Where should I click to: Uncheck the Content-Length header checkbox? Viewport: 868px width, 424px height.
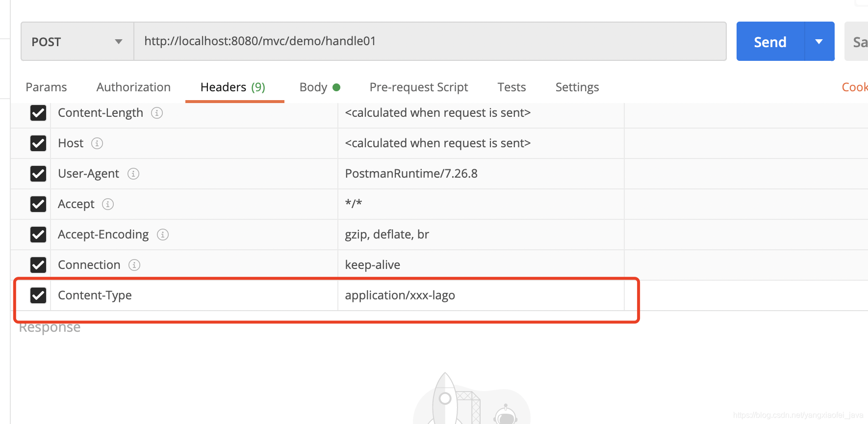[38, 113]
